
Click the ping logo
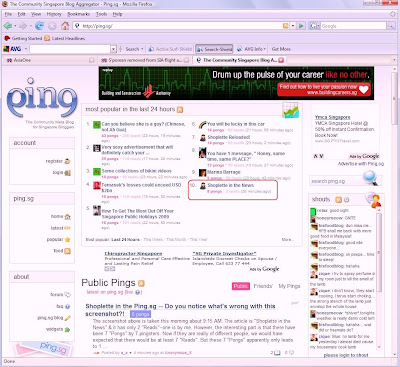pyautogui.click(x=42, y=97)
